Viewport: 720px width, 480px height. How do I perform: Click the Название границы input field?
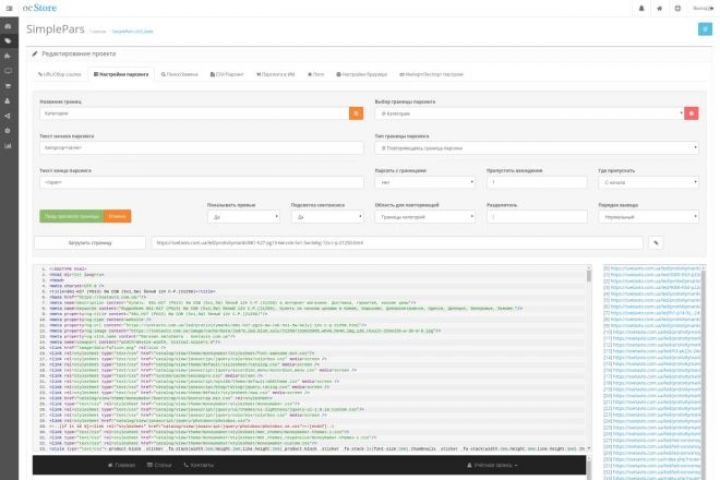point(194,113)
